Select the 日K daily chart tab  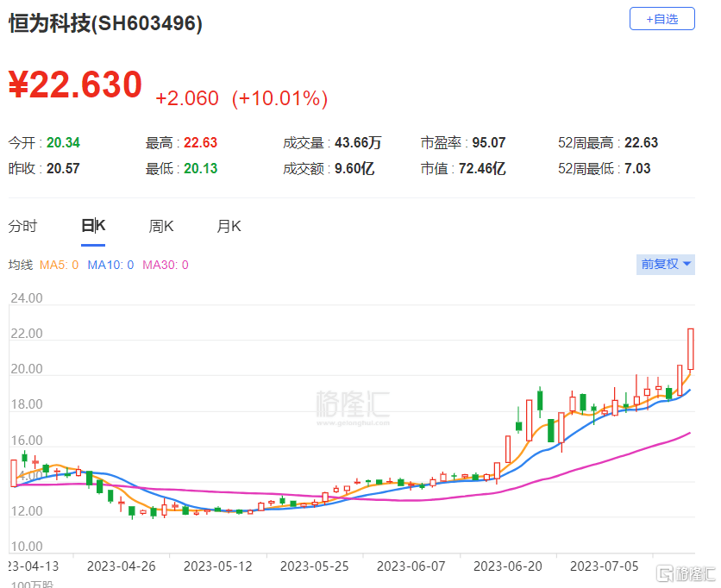92,227
